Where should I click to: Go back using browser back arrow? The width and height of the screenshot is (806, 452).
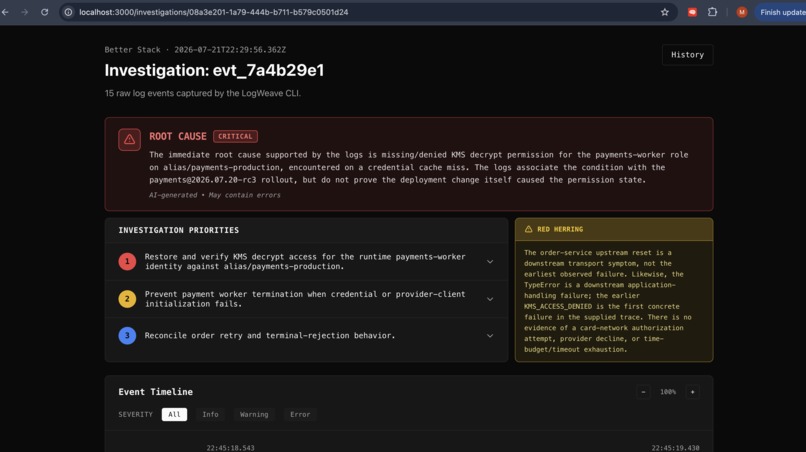click(x=5, y=12)
